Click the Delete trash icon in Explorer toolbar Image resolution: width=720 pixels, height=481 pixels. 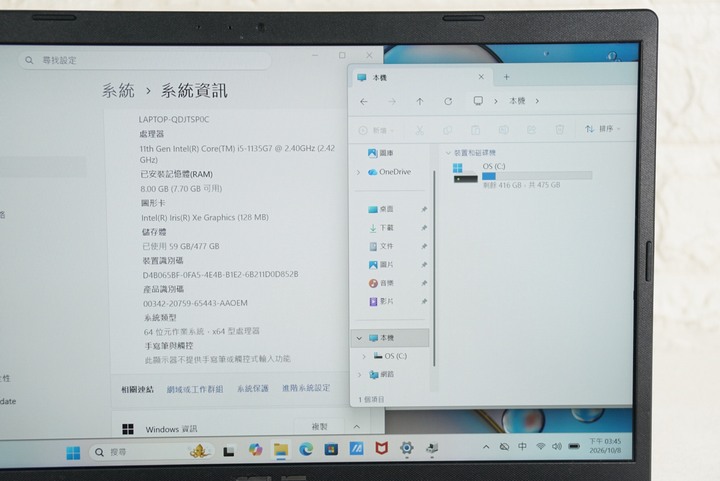coord(559,129)
